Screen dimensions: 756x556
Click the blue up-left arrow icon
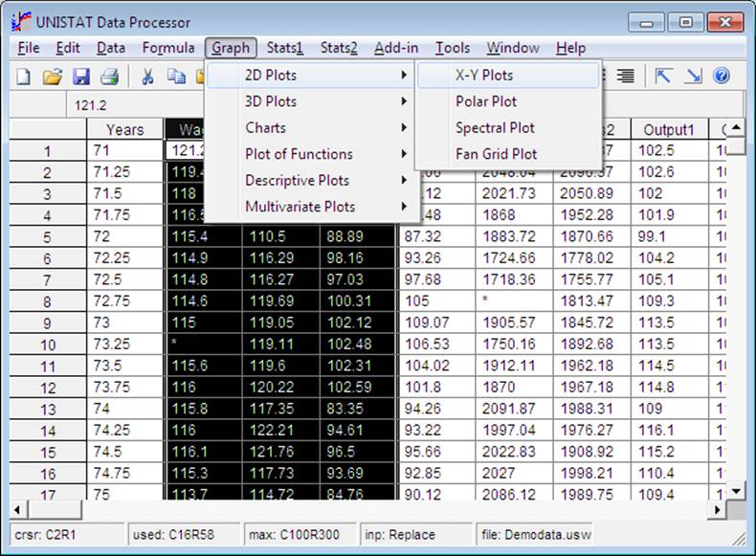click(x=663, y=76)
